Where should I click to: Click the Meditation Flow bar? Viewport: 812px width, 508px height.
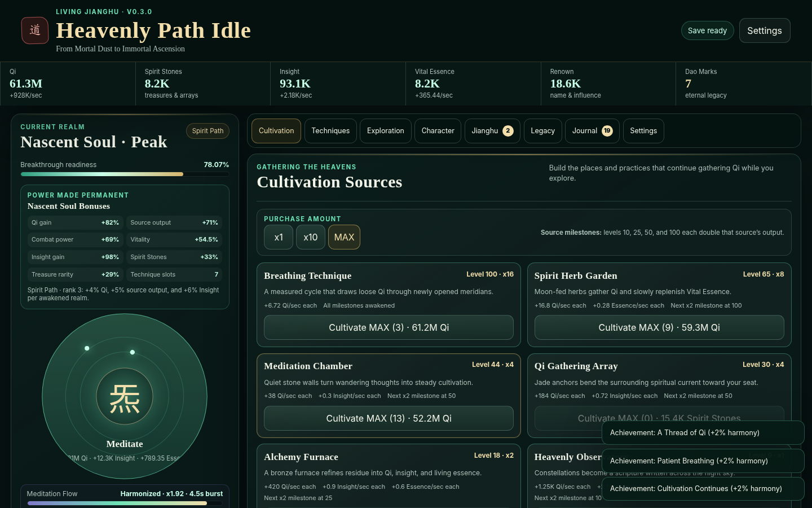pyautogui.click(x=125, y=503)
